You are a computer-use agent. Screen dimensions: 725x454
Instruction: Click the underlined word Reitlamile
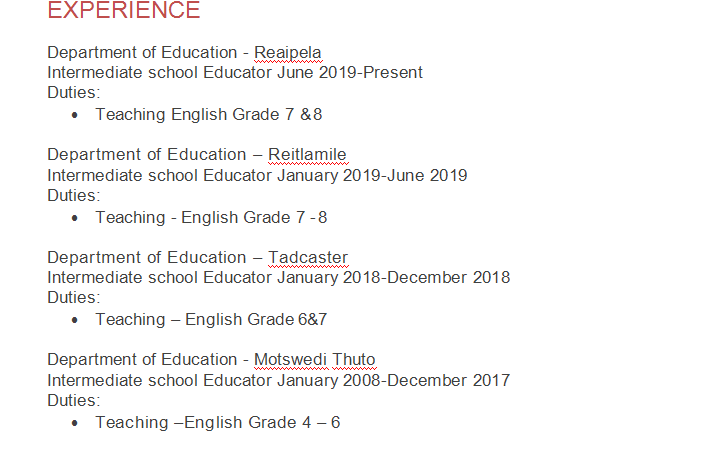(x=307, y=154)
